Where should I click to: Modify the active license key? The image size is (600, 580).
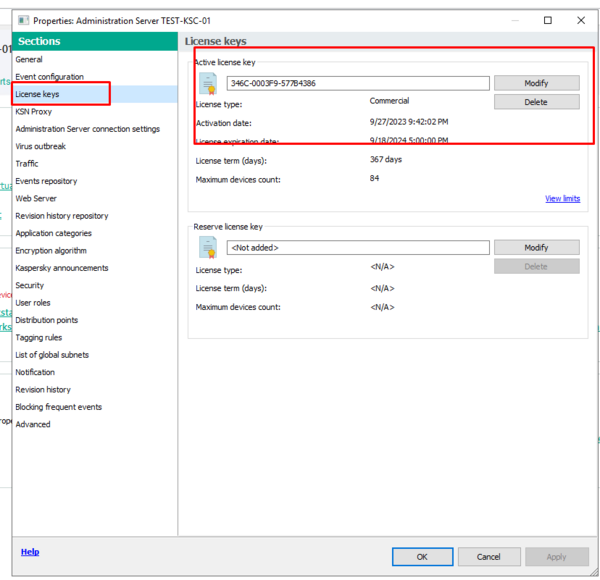click(536, 83)
